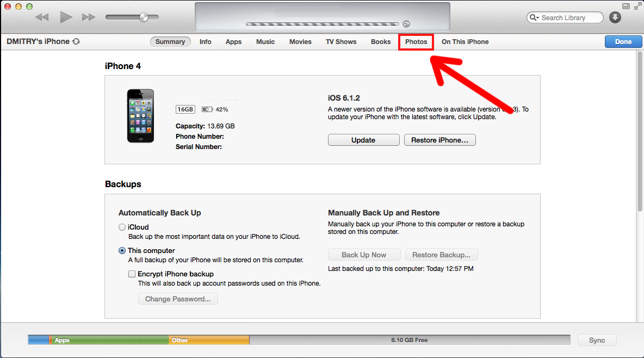The width and height of the screenshot is (644, 358).
Task: Open the Info tab
Action: [206, 42]
